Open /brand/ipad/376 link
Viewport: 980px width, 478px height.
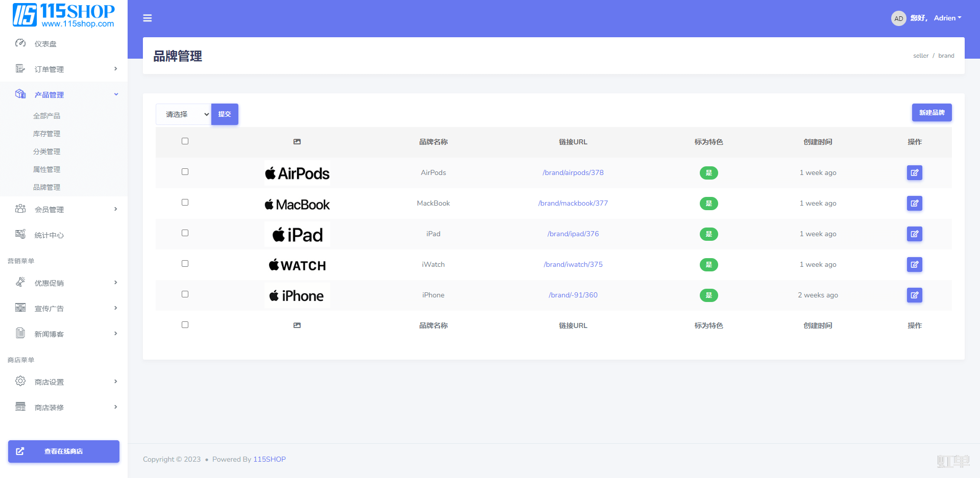(573, 234)
